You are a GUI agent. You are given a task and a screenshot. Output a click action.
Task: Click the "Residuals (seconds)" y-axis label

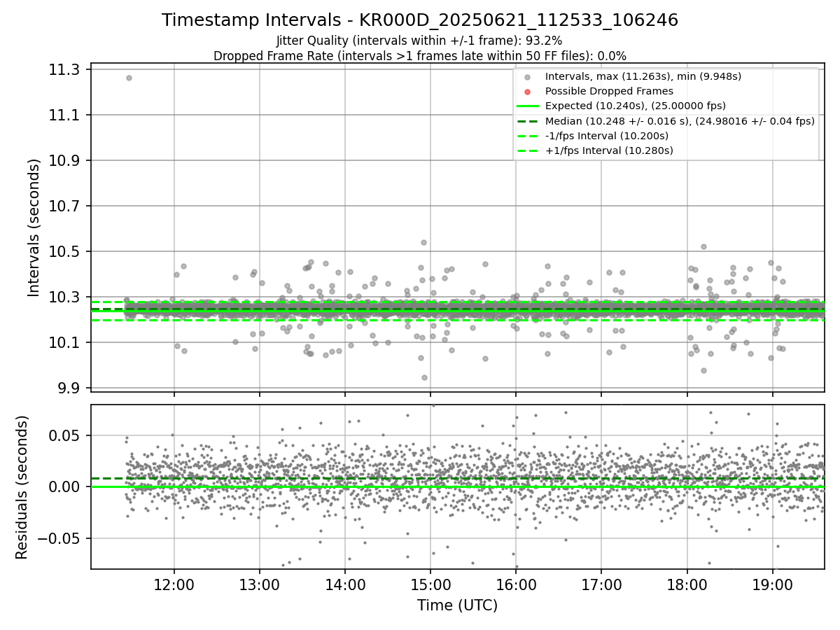pyautogui.click(x=22, y=487)
